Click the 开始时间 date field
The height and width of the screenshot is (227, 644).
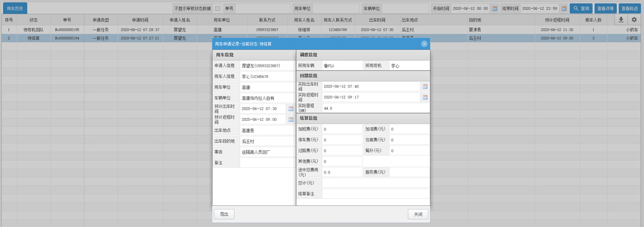tap(471, 8)
